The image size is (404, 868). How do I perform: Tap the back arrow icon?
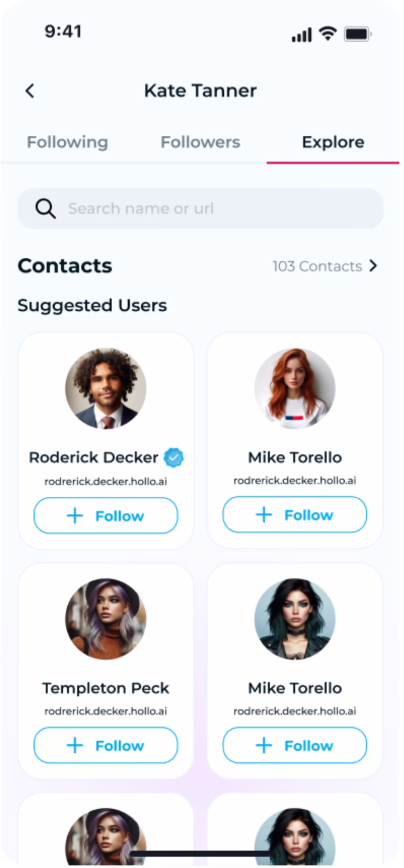(x=30, y=91)
